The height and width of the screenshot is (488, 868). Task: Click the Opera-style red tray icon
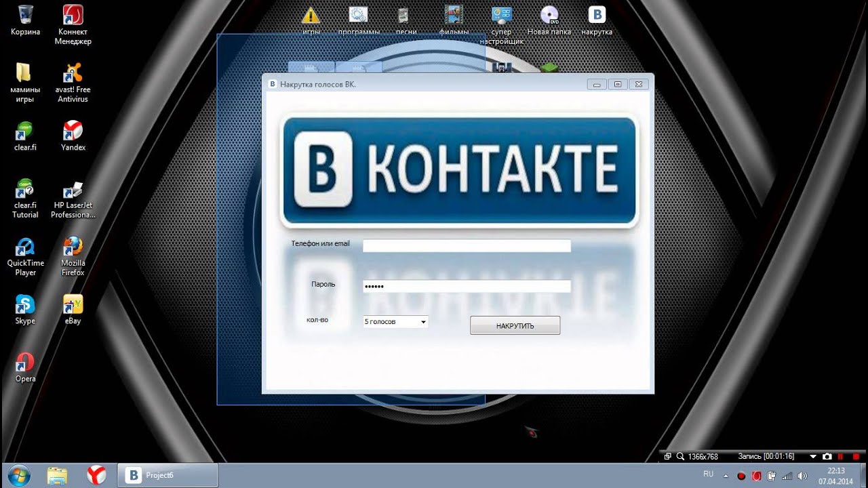point(757,476)
